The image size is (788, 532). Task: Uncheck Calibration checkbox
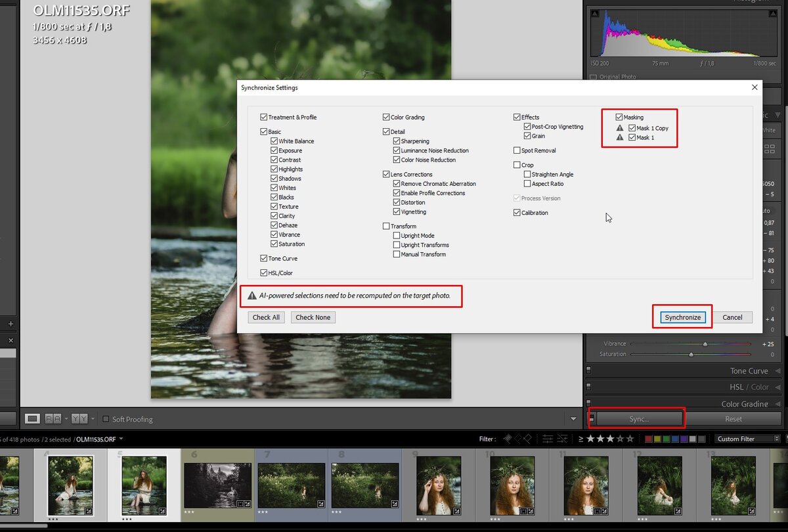click(x=517, y=213)
